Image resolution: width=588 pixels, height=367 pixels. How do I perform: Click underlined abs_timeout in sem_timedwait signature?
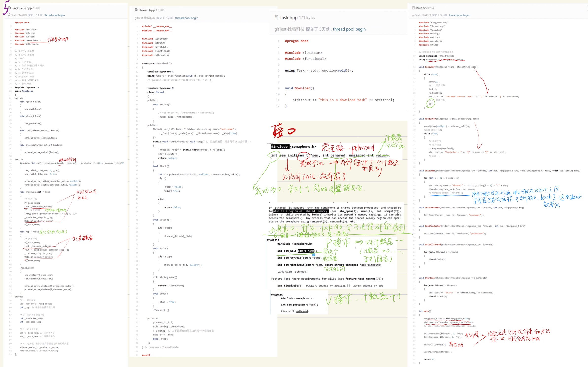370,265
